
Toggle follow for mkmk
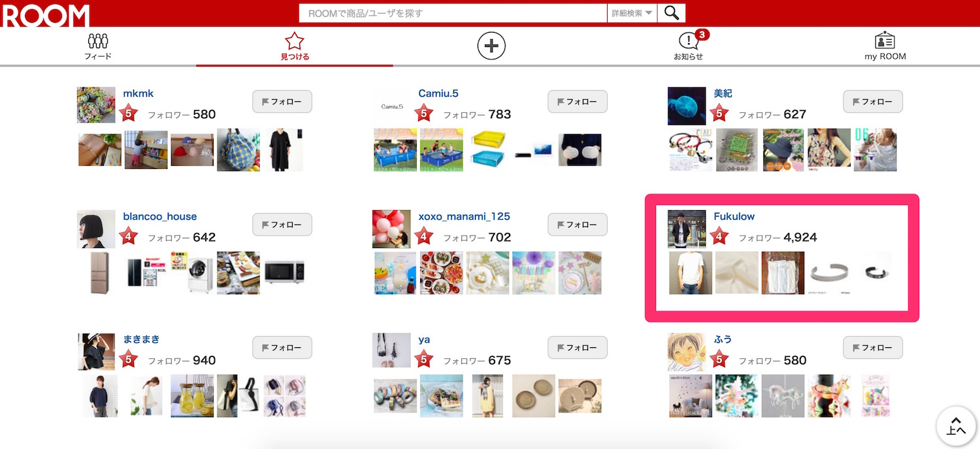pyautogui.click(x=282, y=102)
